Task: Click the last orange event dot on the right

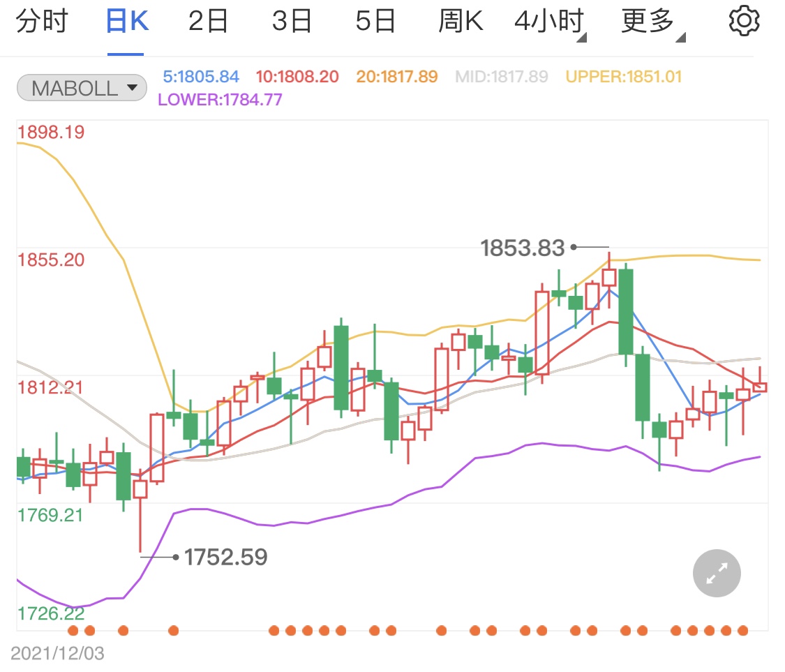Action: [x=743, y=630]
